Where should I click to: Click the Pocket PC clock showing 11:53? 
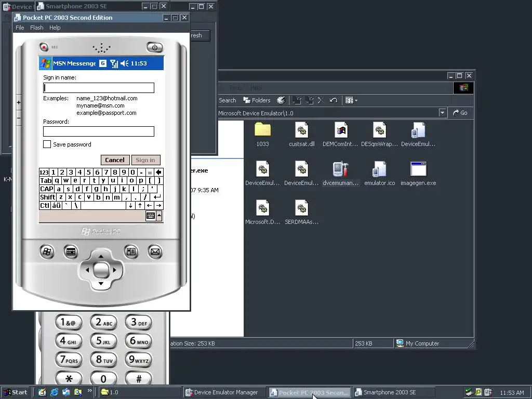(139, 63)
